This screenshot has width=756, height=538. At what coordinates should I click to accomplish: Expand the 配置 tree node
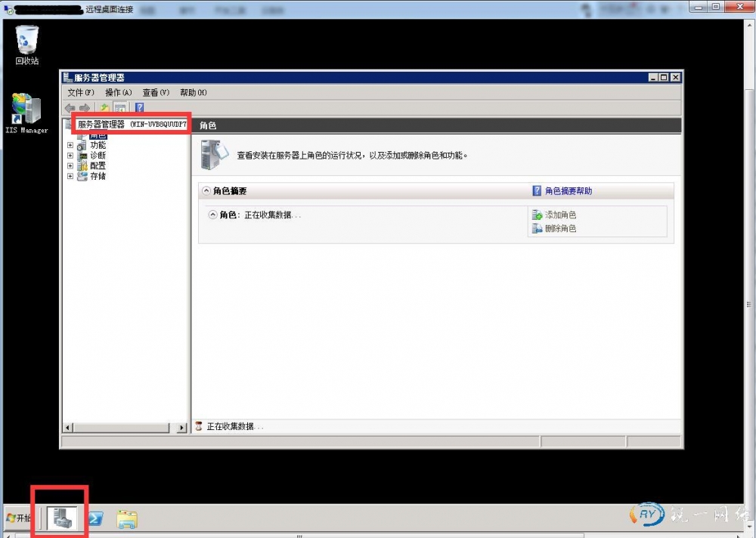[x=70, y=165]
